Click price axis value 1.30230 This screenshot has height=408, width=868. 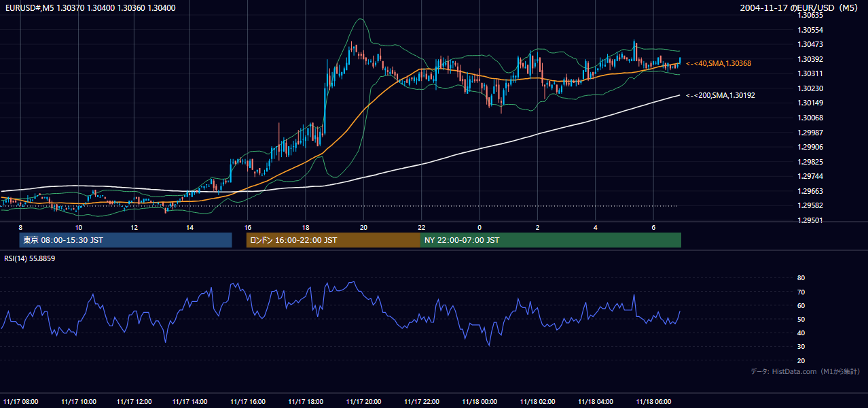coord(810,88)
